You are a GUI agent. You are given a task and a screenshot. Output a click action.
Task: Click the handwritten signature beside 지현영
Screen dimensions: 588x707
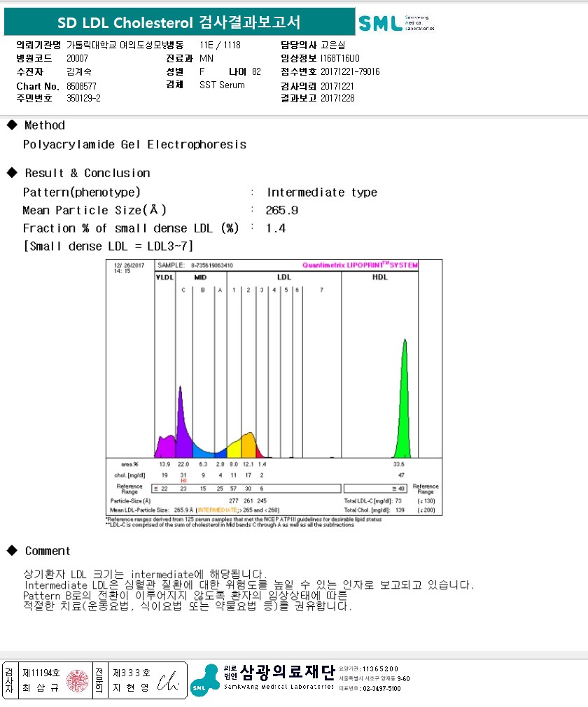[x=168, y=681]
